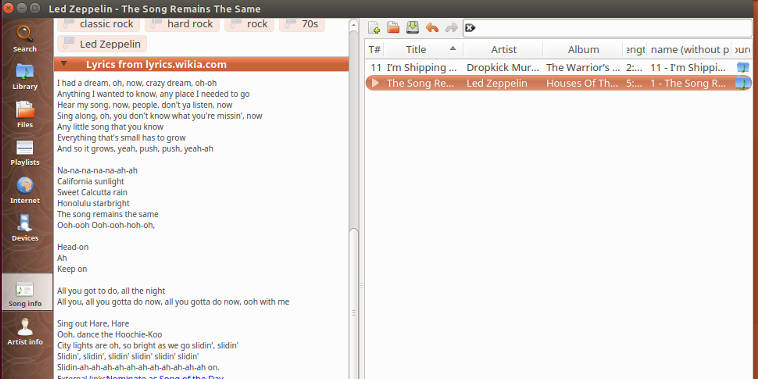This screenshot has width=758, height=379.
Task: Click source icon in I'm Shipping row
Action: pos(743,67)
